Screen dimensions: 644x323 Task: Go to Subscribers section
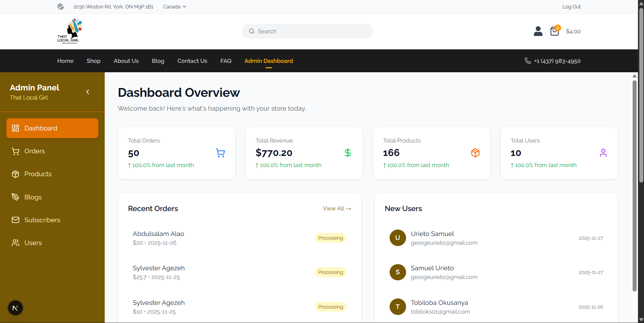[42, 220]
